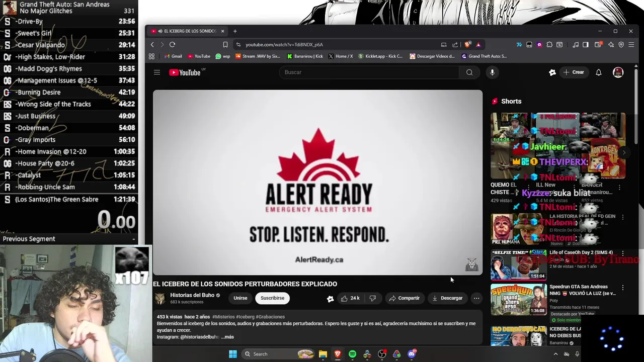Show hidden system tray icons chevron
644x362 pixels.
point(555,354)
